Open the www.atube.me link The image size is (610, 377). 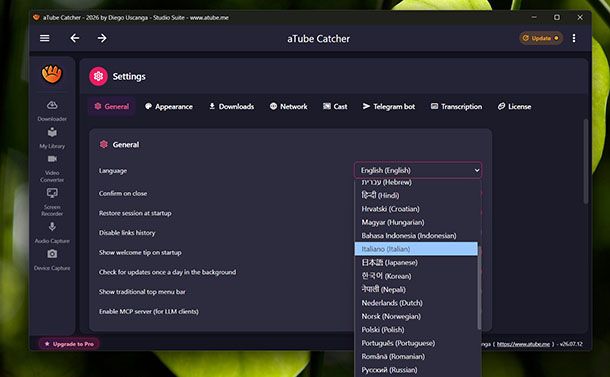[x=523, y=344]
